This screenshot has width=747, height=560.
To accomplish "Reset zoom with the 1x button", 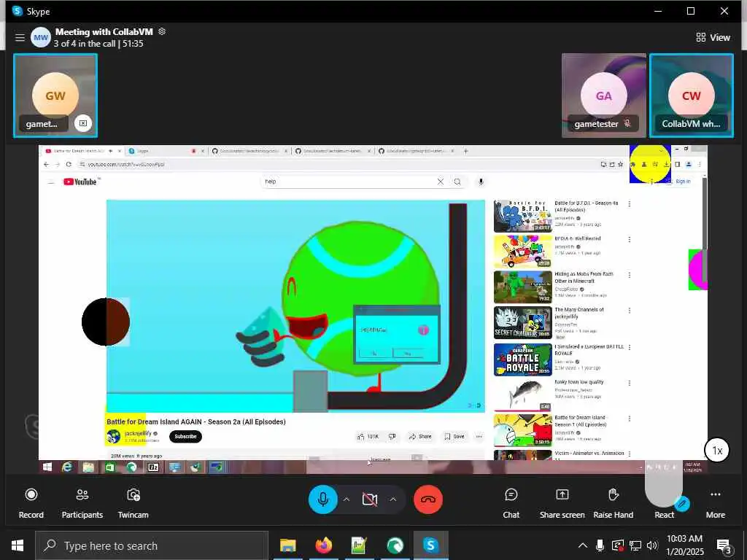I will [x=717, y=450].
